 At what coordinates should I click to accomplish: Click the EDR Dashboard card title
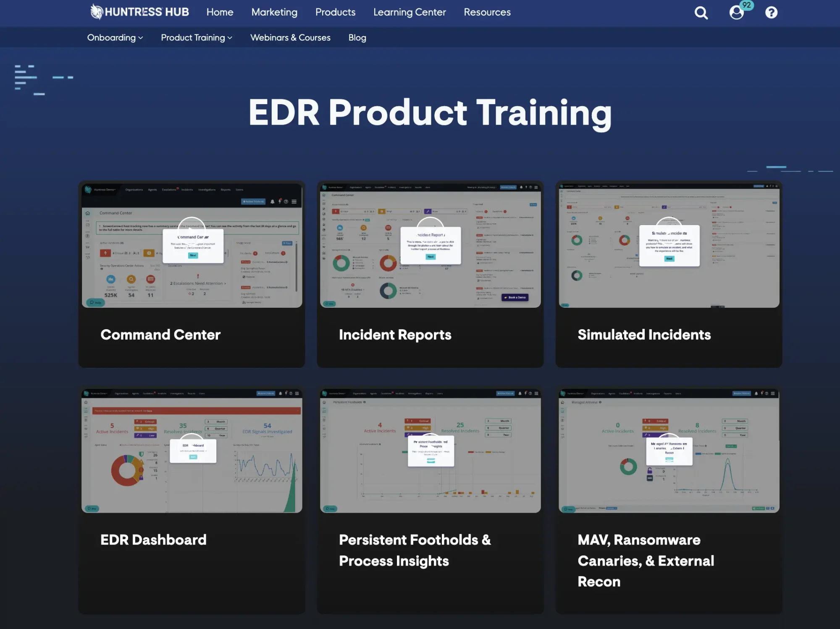tap(153, 540)
